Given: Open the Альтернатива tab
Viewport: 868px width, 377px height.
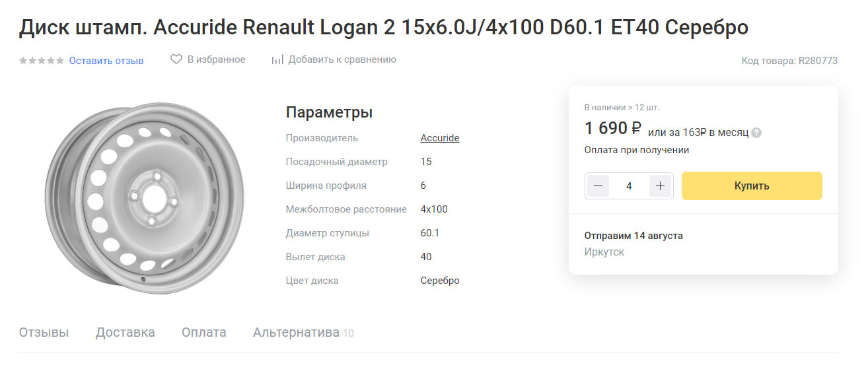Looking at the screenshot, I should [x=296, y=333].
